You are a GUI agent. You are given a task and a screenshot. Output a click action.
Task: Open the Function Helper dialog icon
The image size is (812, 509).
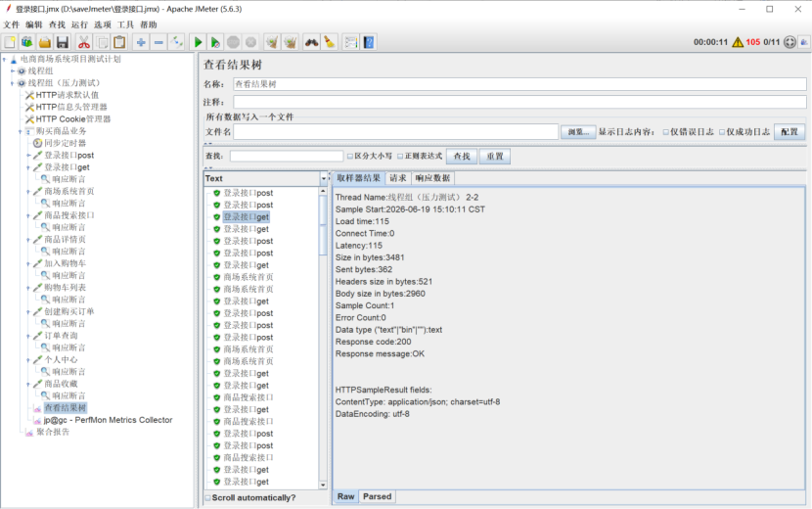[x=350, y=42]
